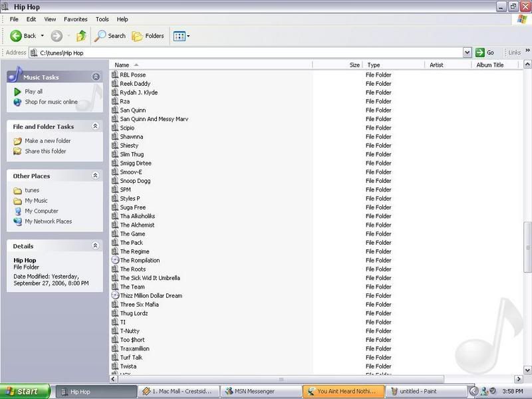Select The Rompilation CD icon
Image resolution: width=532 pixels, height=399 pixels.
pos(115,260)
